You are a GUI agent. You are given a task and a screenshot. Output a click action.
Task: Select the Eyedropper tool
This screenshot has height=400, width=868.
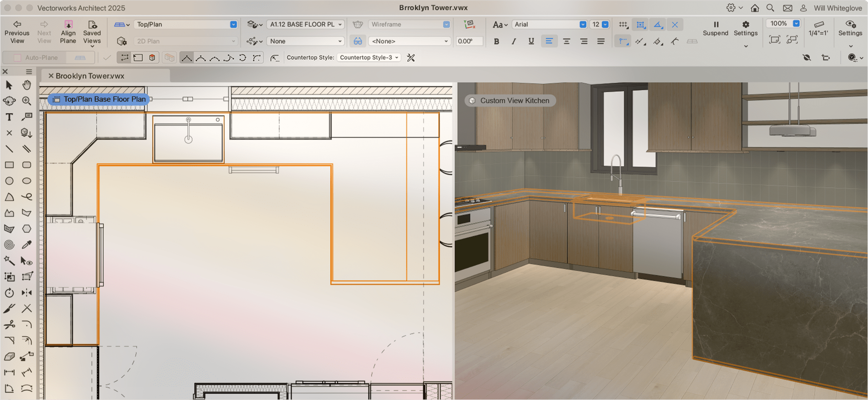[27, 245]
